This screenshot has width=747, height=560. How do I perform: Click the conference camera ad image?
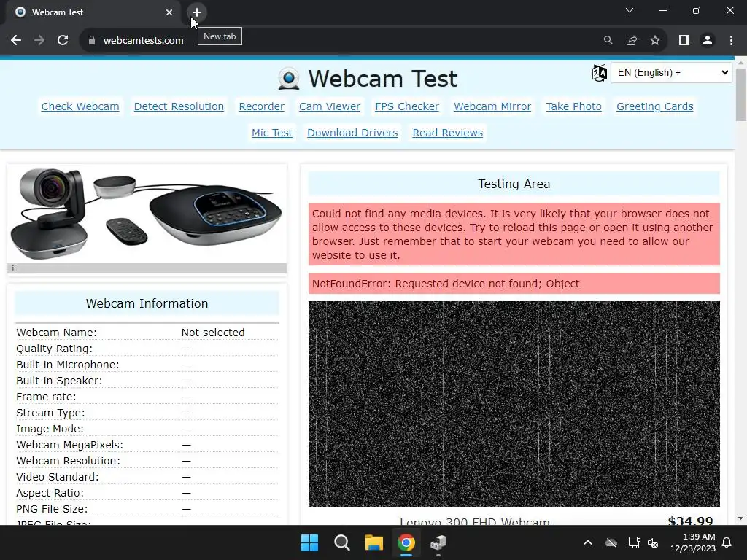pyautogui.click(x=147, y=214)
